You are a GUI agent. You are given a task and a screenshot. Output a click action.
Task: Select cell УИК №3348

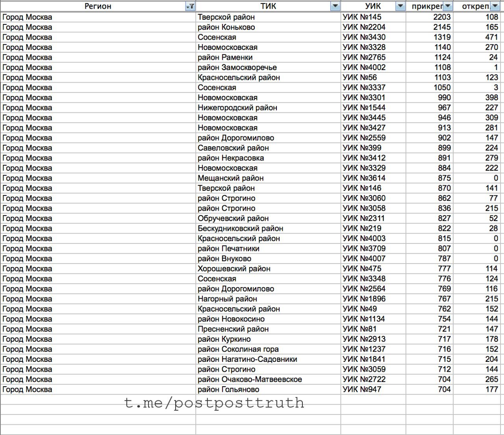pyautogui.click(x=373, y=279)
